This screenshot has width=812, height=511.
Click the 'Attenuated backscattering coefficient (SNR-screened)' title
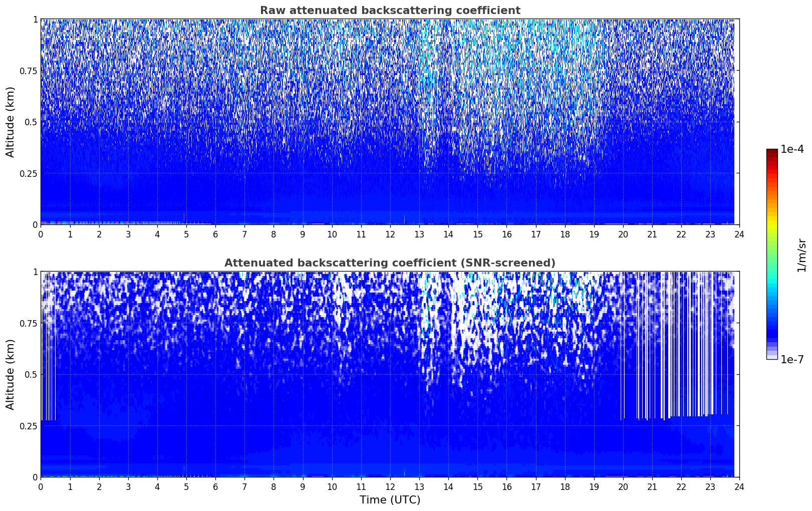coord(390,263)
